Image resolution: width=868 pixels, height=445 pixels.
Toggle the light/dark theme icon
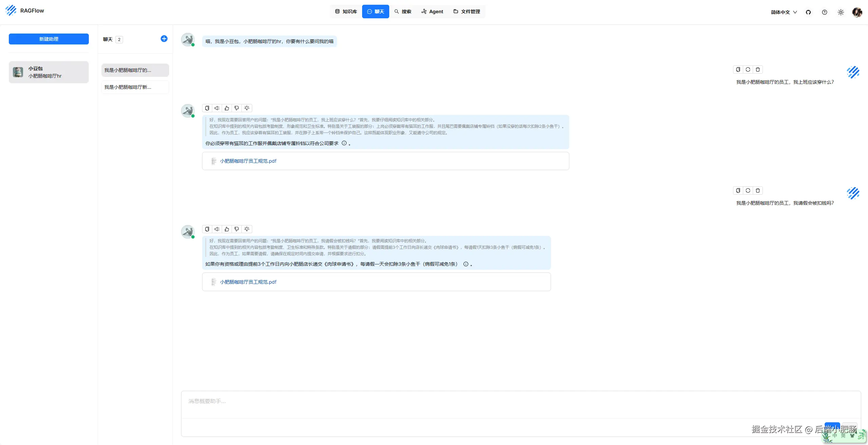click(841, 12)
